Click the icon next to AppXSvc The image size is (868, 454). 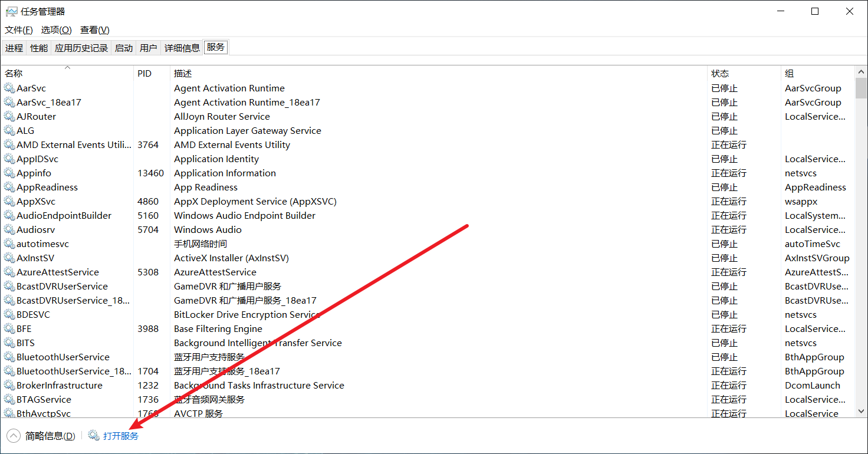click(x=9, y=202)
